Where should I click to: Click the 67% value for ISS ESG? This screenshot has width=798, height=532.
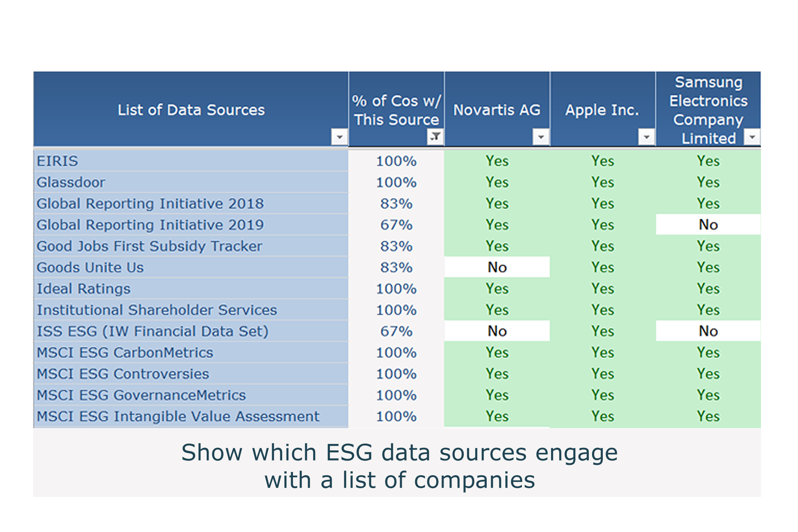point(396,331)
